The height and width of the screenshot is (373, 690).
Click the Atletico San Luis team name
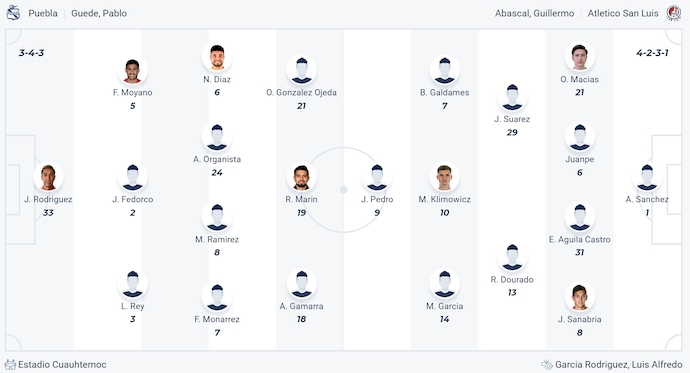(623, 13)
